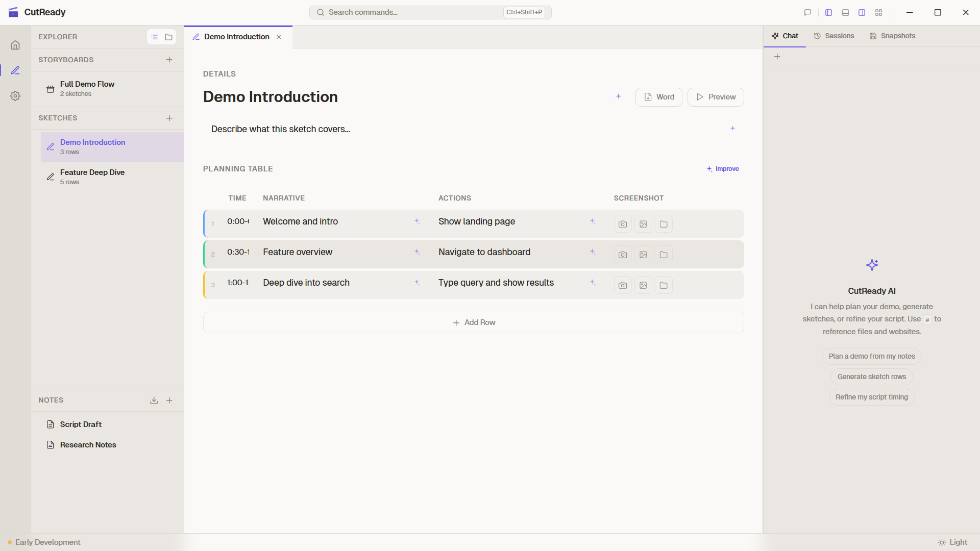Insert an image for the Feature overview row

coord(643,254)
